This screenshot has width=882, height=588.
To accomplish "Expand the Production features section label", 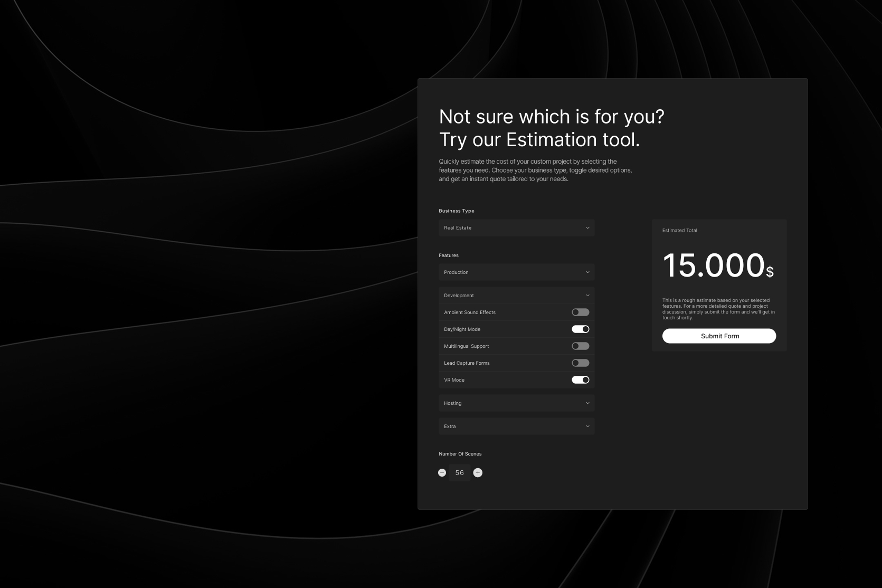I will point(456,272).
